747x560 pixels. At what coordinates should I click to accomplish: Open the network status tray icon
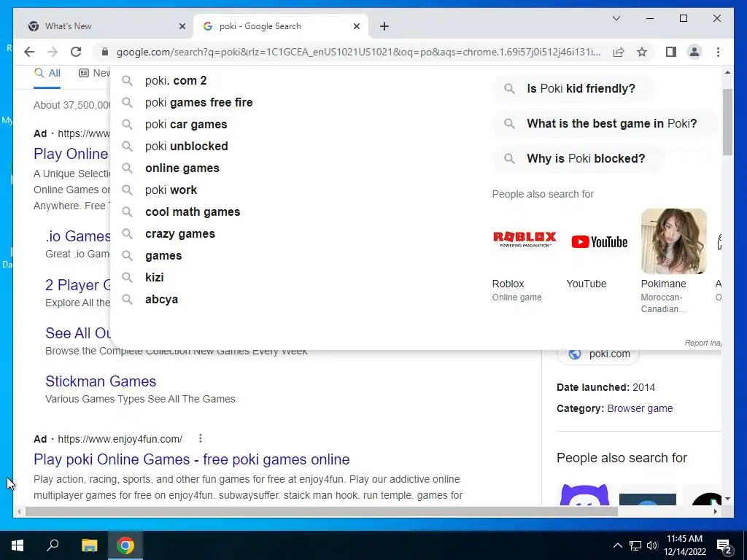635,545
